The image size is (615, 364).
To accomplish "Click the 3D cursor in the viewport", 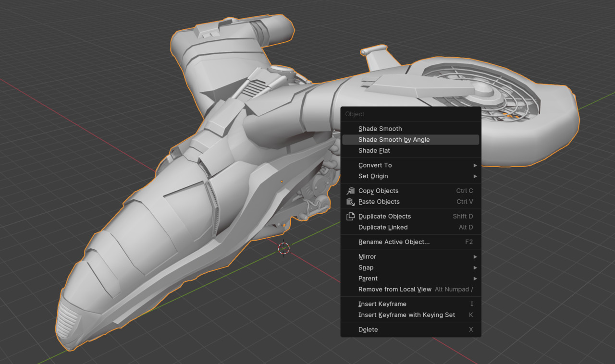I will 284,248.
